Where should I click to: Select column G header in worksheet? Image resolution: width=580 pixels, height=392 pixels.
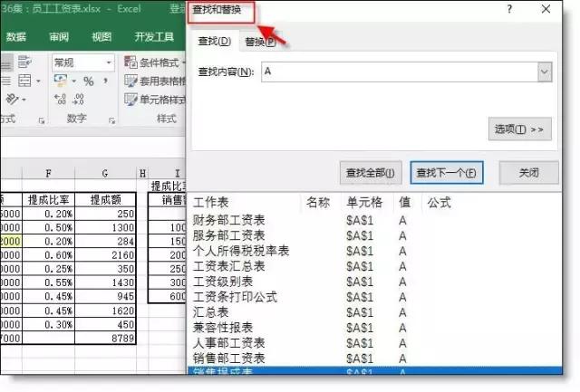click(x=105, y=173)
